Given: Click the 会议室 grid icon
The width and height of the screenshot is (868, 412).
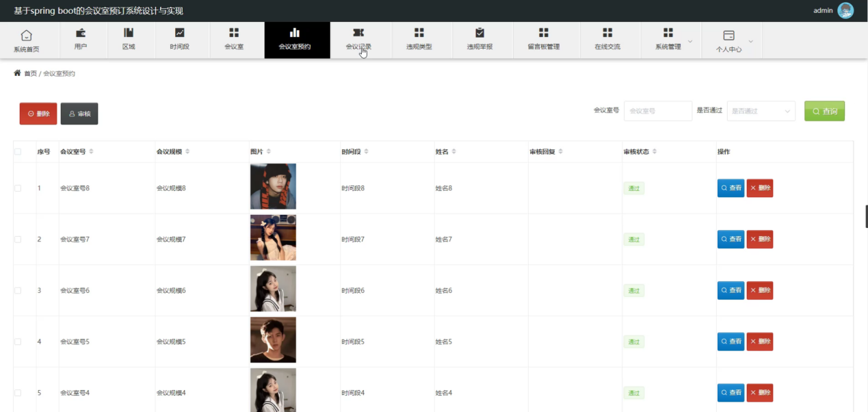Looking at the screenshot, I should (234, 33).
